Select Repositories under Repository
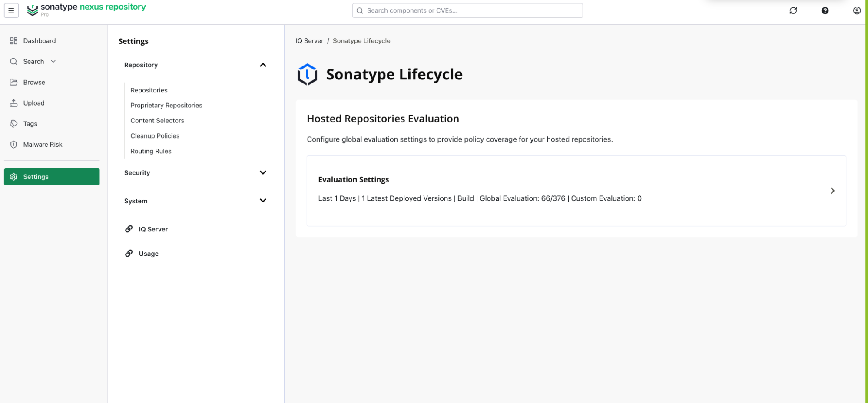The width and height of the screenshot is (868, 403). coord(149,90)
